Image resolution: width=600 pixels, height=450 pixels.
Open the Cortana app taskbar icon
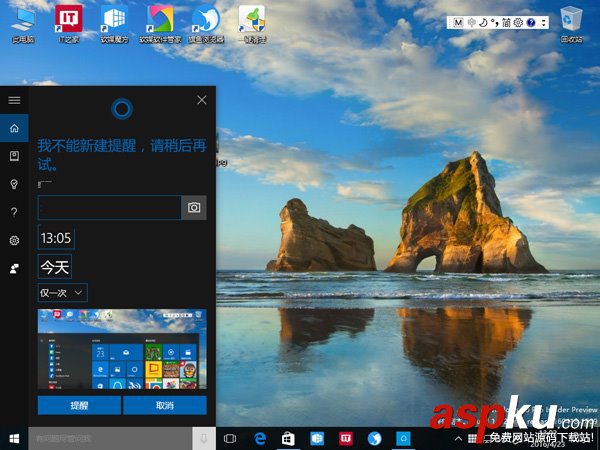point(403,439)
